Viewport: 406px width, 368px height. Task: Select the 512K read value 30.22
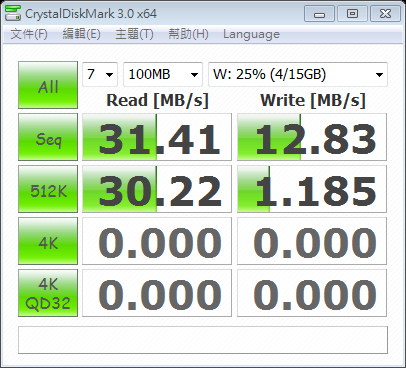[x=157, y=189]
